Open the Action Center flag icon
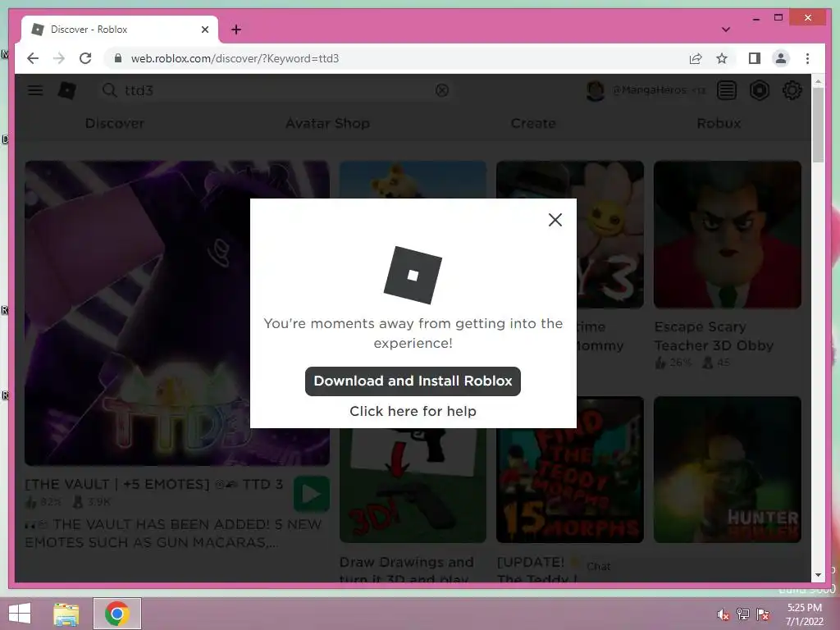840x630 pixels. (763, 614)
